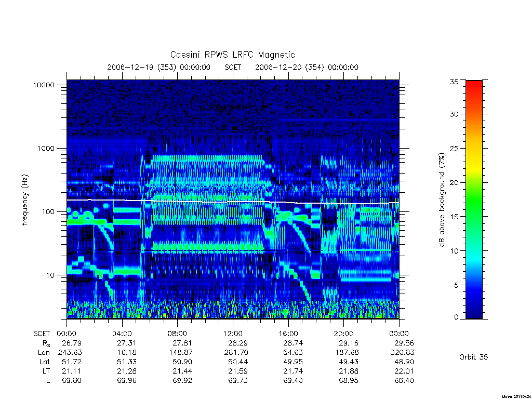Click the 20:00 SCET time tick label
This screenshot has height=399, width=532.
click(344, 334)
